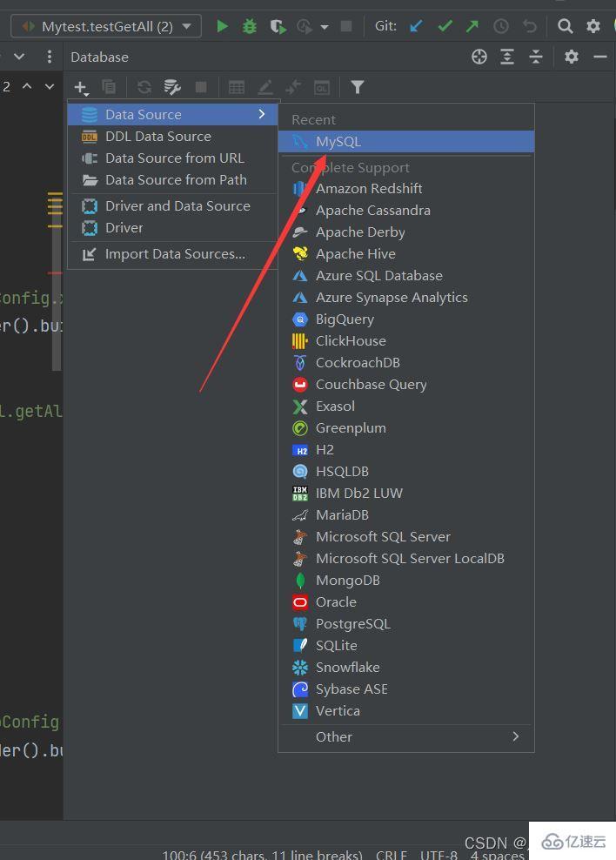
Task: Start debugging with the green bug icon
Action: point(250,26)
